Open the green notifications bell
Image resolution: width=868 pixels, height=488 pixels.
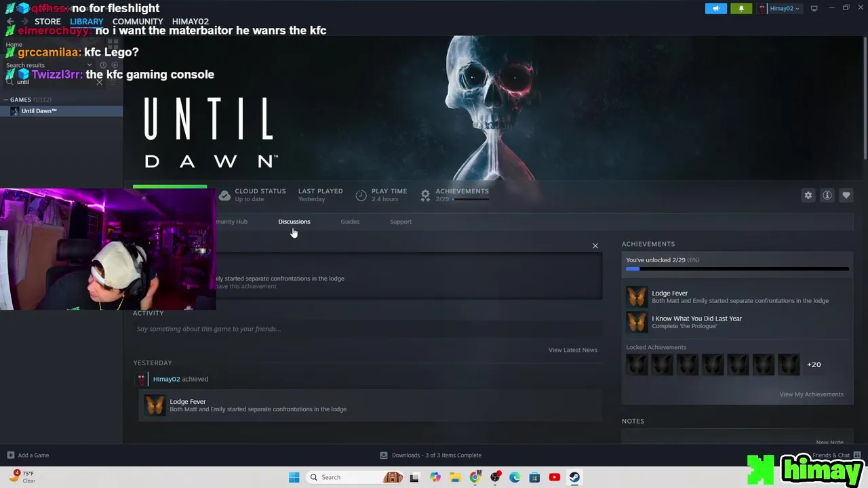741,8
